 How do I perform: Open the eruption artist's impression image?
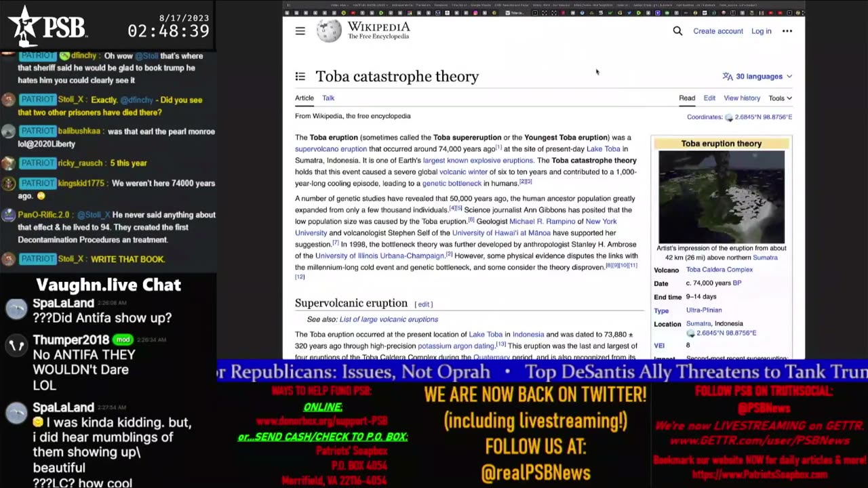722,197
